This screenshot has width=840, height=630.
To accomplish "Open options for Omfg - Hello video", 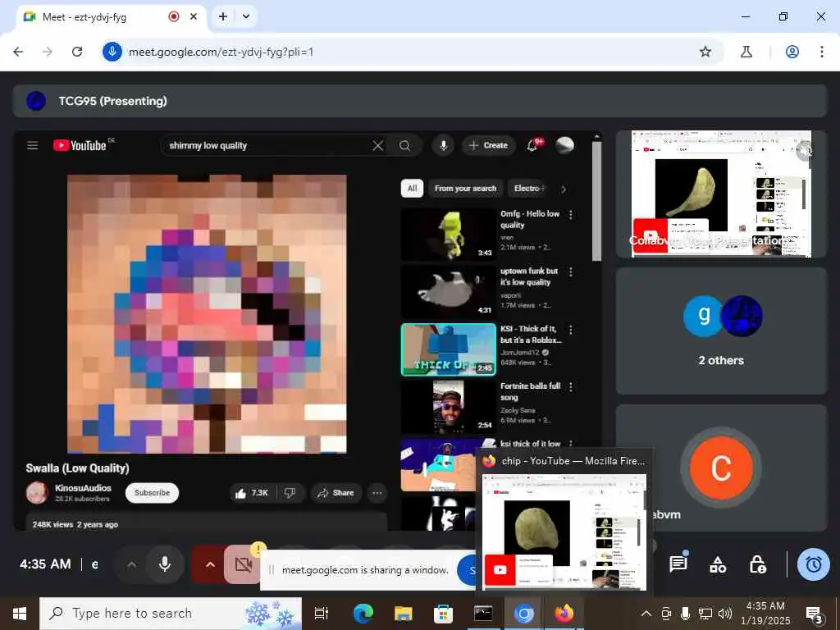I will point(571,215).
